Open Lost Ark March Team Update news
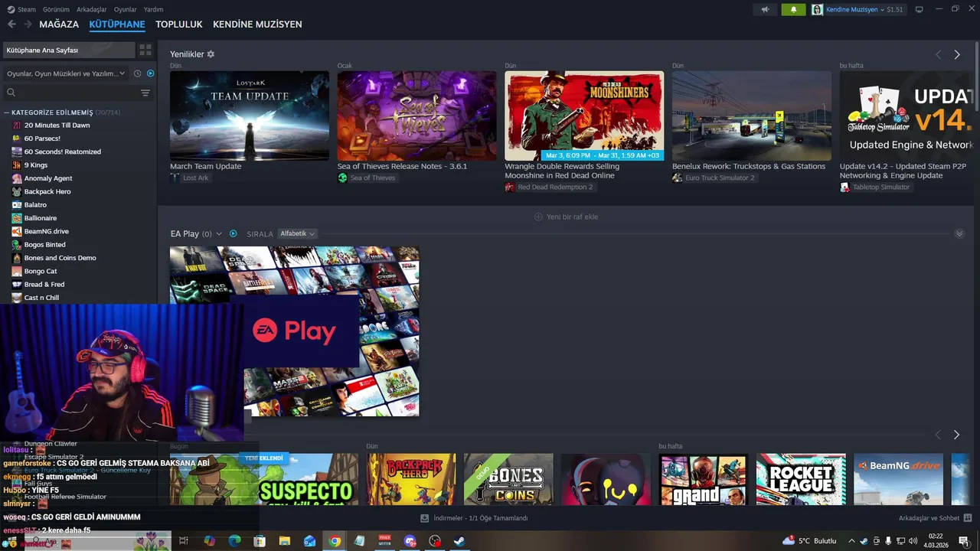 pos(250,116)
